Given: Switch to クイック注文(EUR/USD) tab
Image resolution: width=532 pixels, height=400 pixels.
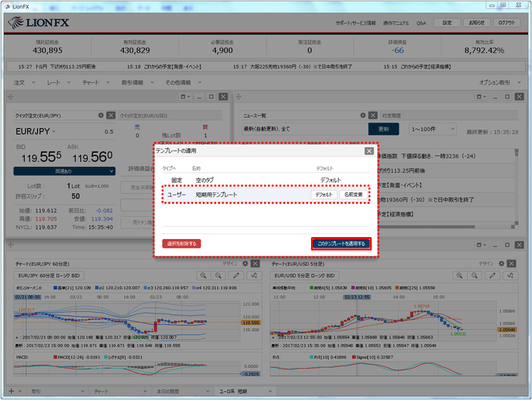Looking at the screenshot, I should pos(144,116).
